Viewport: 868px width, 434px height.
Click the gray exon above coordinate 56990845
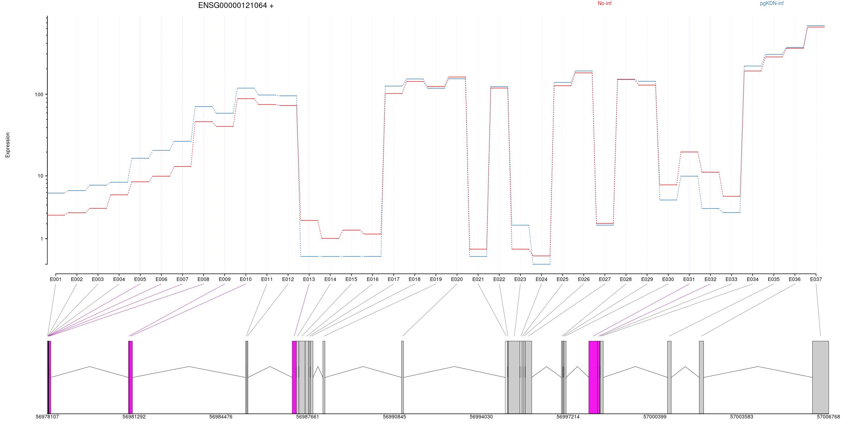[403, 377]
